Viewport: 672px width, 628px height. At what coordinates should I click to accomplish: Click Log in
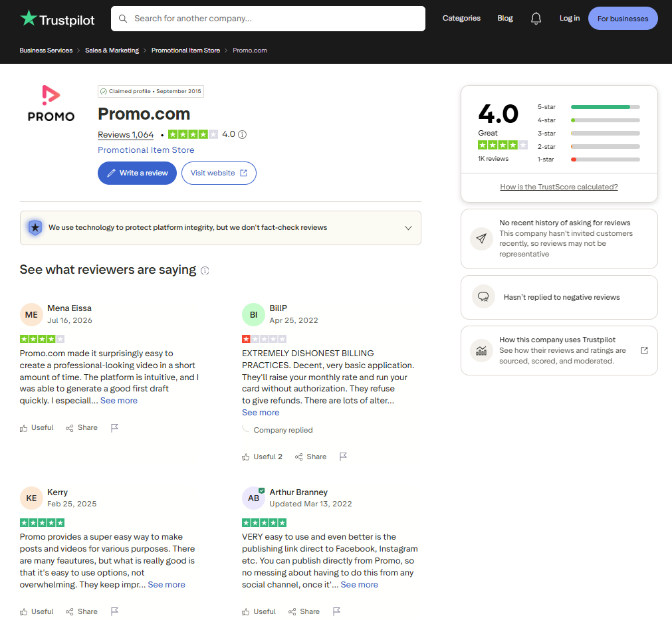click(569, 18)
